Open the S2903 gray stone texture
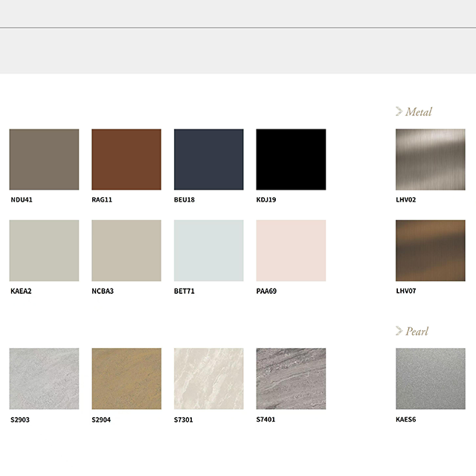 (44, 379)
